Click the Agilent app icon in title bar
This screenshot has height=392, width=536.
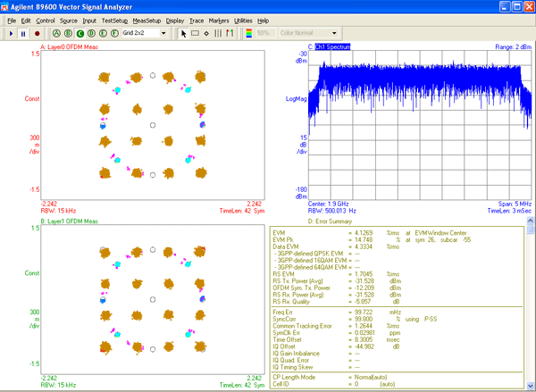4,6
